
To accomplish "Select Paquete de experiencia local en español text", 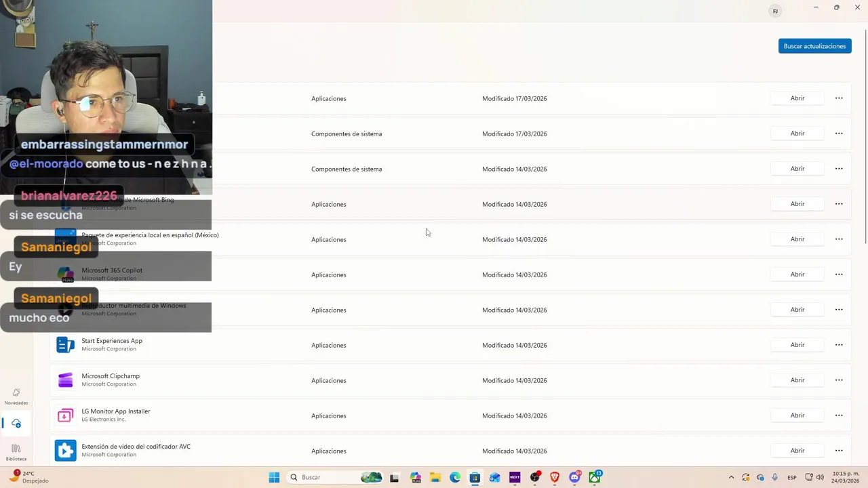I will 150,235.
